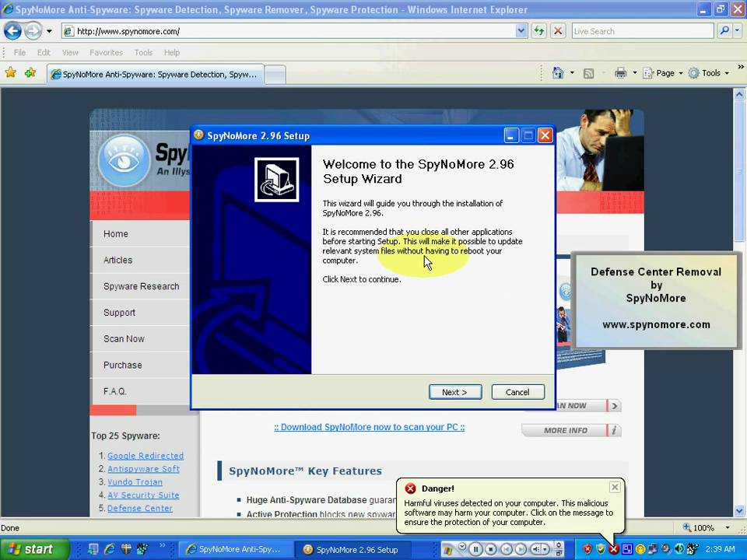The height and width of the screenshot is (560, 747).
Task: Click the Print icon
Action: (620, 73)
